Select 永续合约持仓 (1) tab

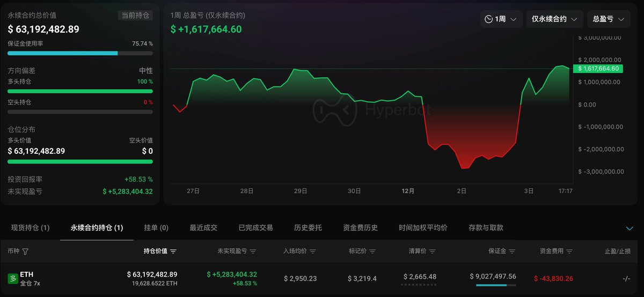tap(97, 228)
